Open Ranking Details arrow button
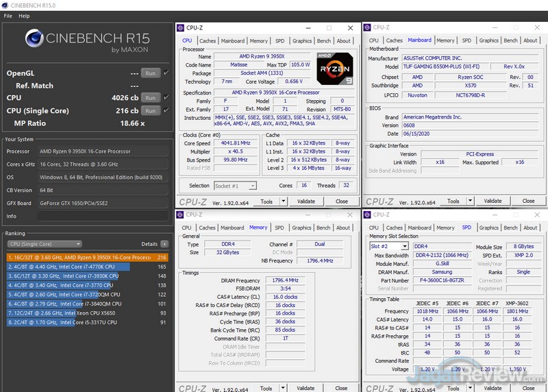Viewport: 548px width, 392px height. point(165,244)
